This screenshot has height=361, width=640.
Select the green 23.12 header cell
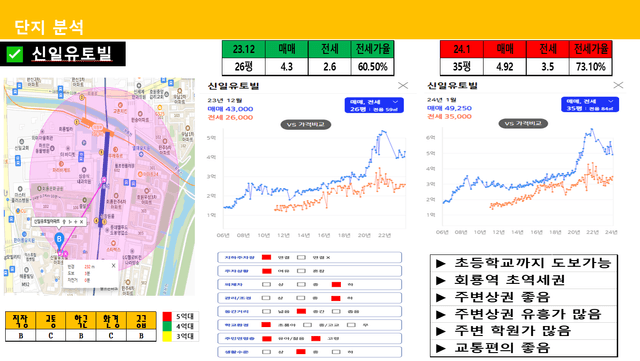point(244,49)
